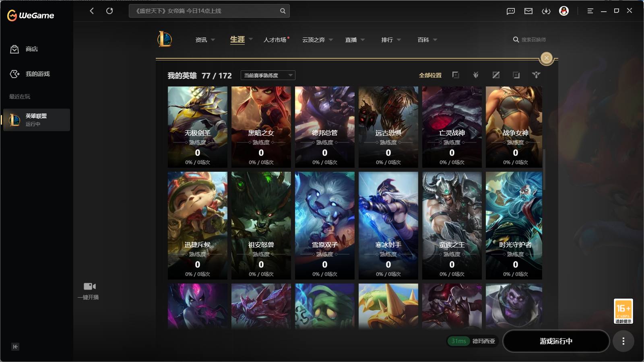Screen dimensions: 644x362
Task: Open the mail inbox icon
Action: (528, 11)
